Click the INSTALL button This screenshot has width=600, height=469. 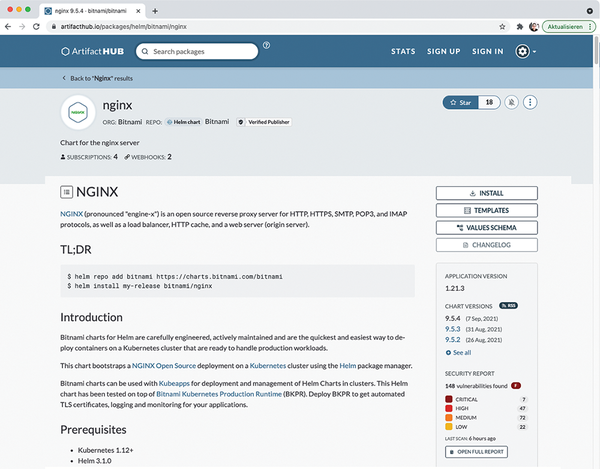point(486,193)
